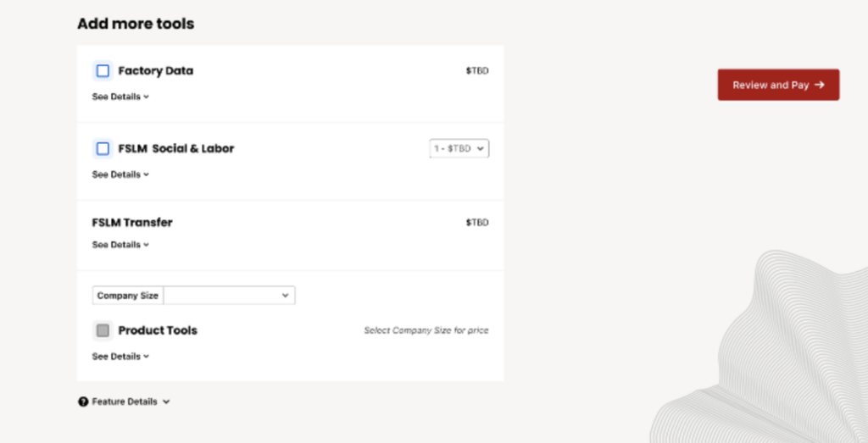Open the FSLM quantity price dropdown
Viewport: 868px width, 443px height.
click(x=459, y=149)
